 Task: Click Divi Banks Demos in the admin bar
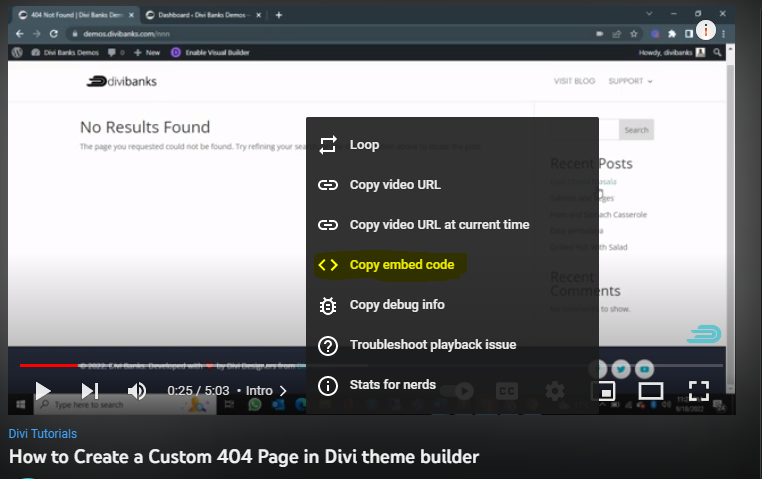[x=66, y=52]
